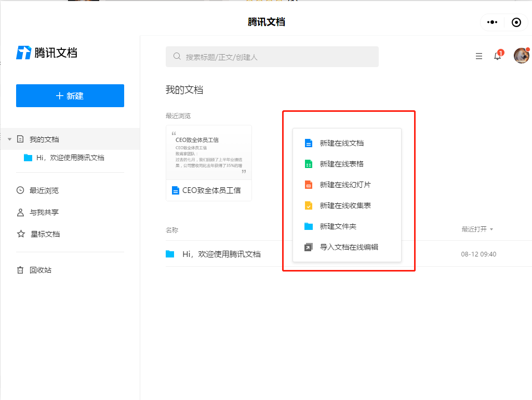
Task: Choose 新建在线幻灯片 from the menu
Action: [x=347, y=185]
